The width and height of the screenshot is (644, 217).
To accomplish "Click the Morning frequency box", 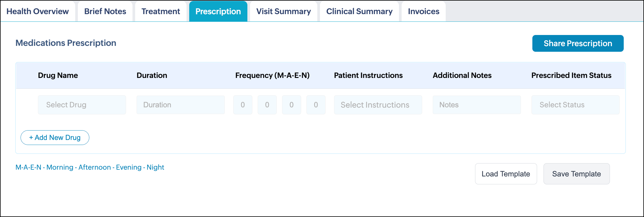I will point(243,105).
